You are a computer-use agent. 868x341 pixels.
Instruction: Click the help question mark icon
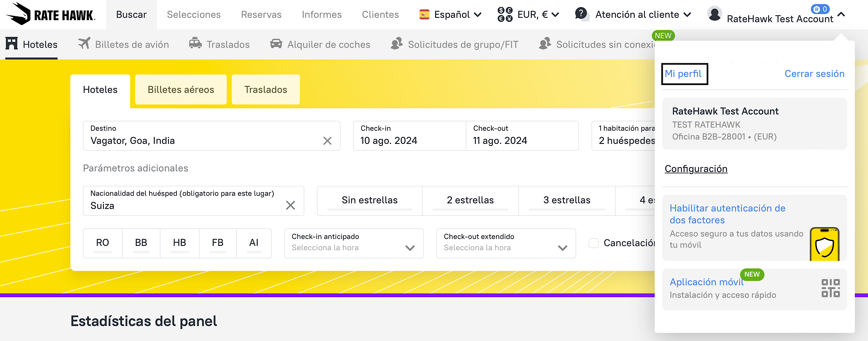pyautogui.click(x=581, y=14)
